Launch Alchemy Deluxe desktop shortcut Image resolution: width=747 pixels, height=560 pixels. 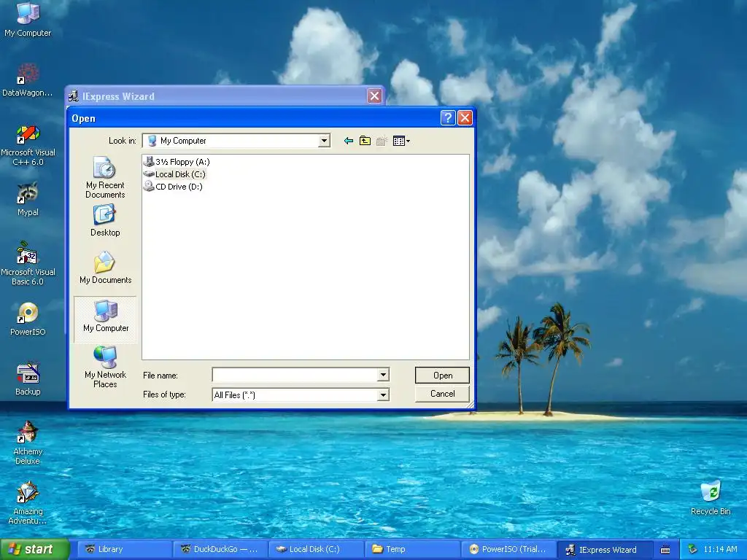point(28,443)
